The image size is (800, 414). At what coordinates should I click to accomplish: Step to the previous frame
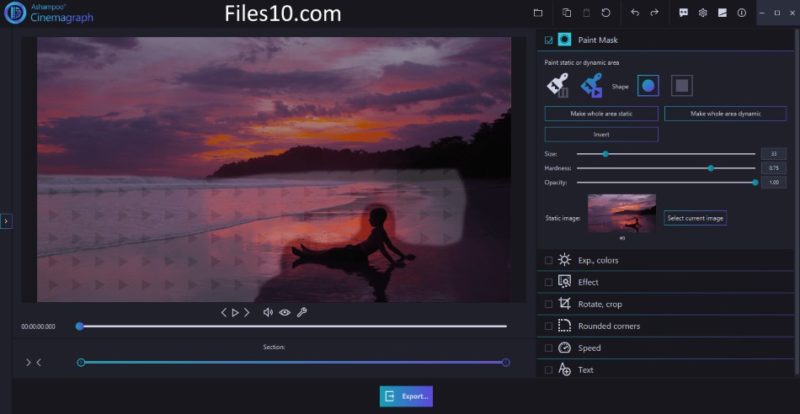coord(223,312)
